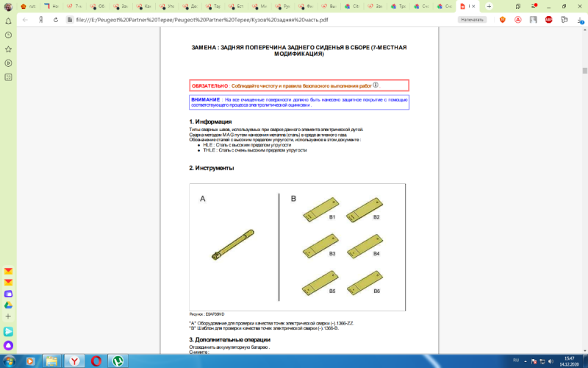Click the vertical scrollbar thumb
588x368 pixels.
click(x=584, y=71)
